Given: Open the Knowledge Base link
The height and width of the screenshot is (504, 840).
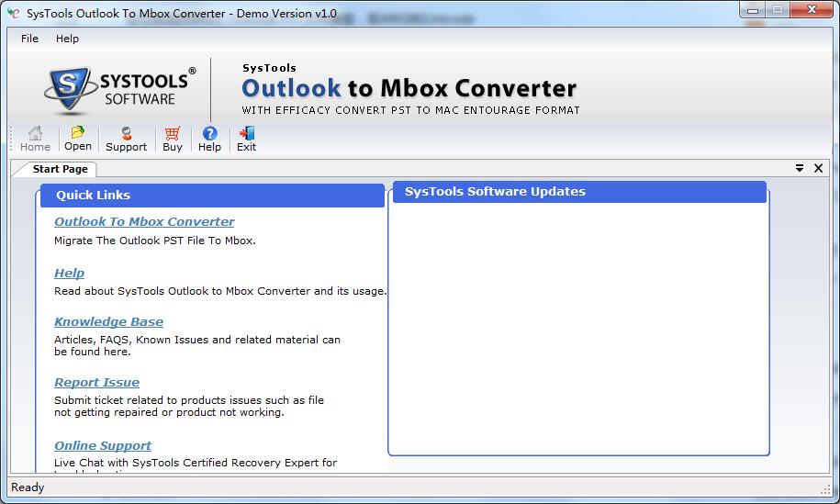Looking at the screenshot, I should [x=108, y=322].
